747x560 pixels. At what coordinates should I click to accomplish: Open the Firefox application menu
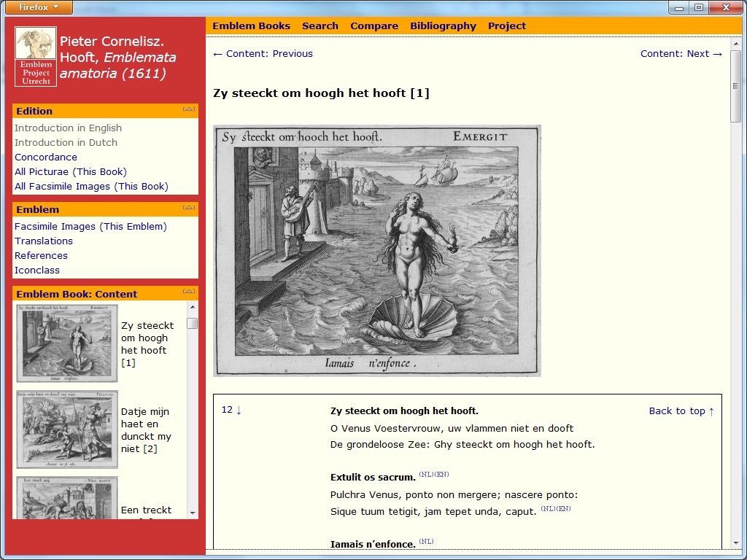click(x=39, y=7)
